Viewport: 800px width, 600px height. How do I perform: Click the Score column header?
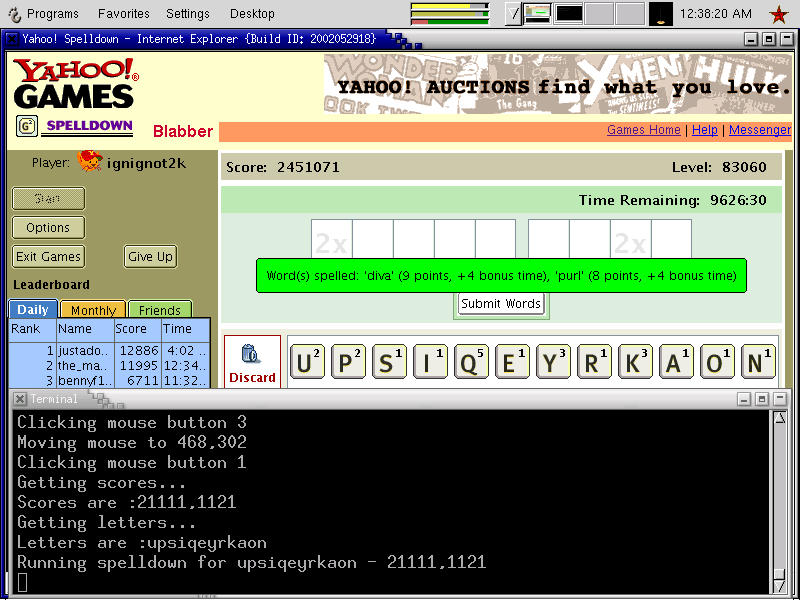click(x=137, y=329)
